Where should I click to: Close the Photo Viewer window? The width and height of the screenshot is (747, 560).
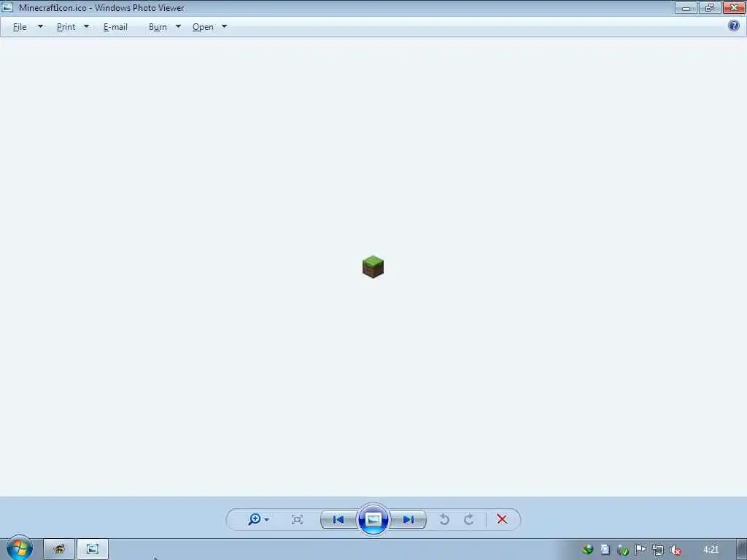(x=734, y=7)
